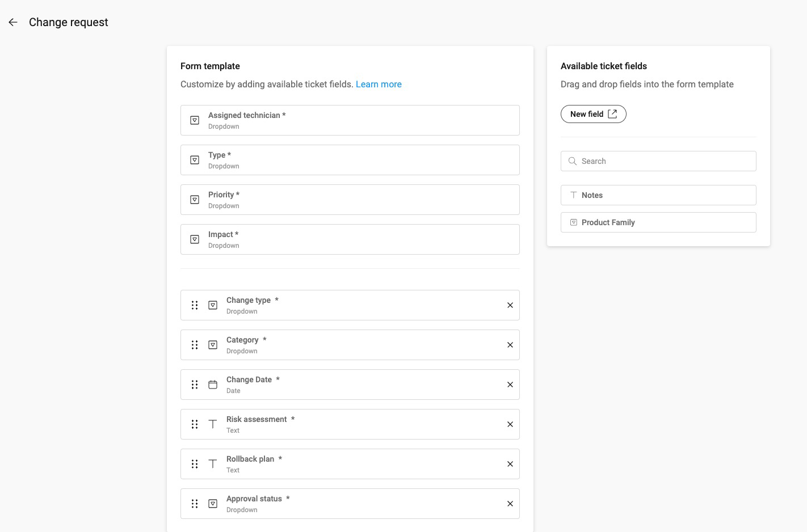Select the Notes available field
Image resolution: width=807 pixels, height=532 pixels.
658,195
